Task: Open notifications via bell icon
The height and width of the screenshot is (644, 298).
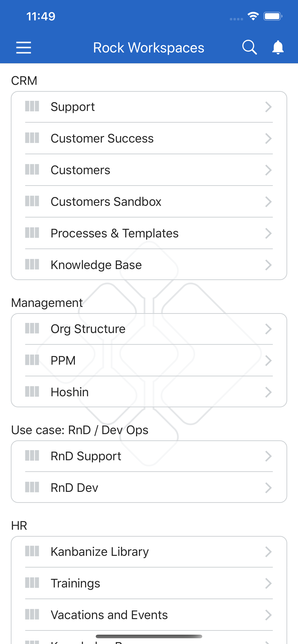Action: coord(278,47)
